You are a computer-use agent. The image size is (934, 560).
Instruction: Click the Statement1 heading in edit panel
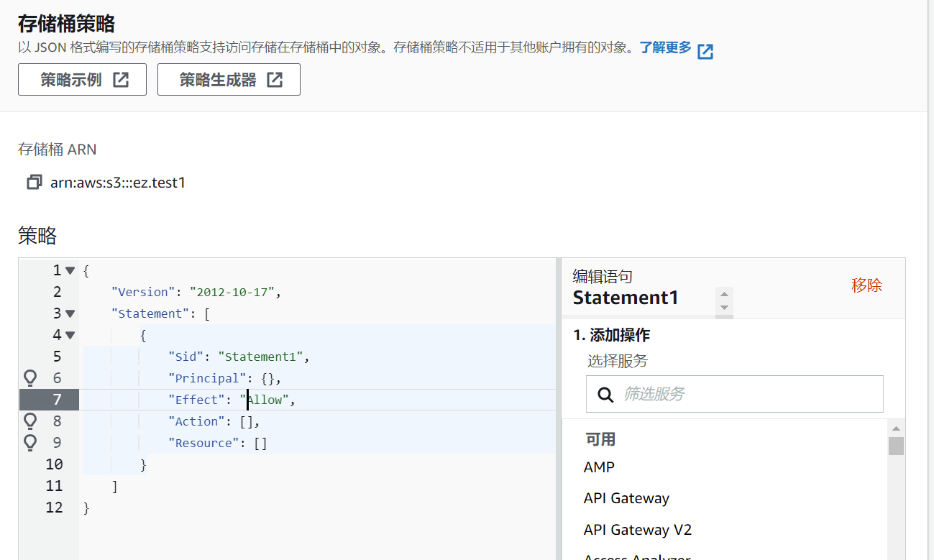(x=626, y=298)
